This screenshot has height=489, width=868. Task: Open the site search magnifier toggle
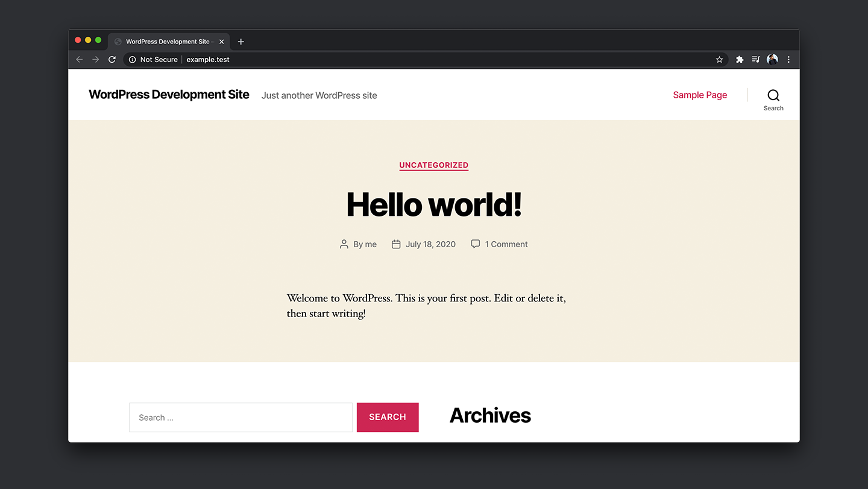click(773, 99)
